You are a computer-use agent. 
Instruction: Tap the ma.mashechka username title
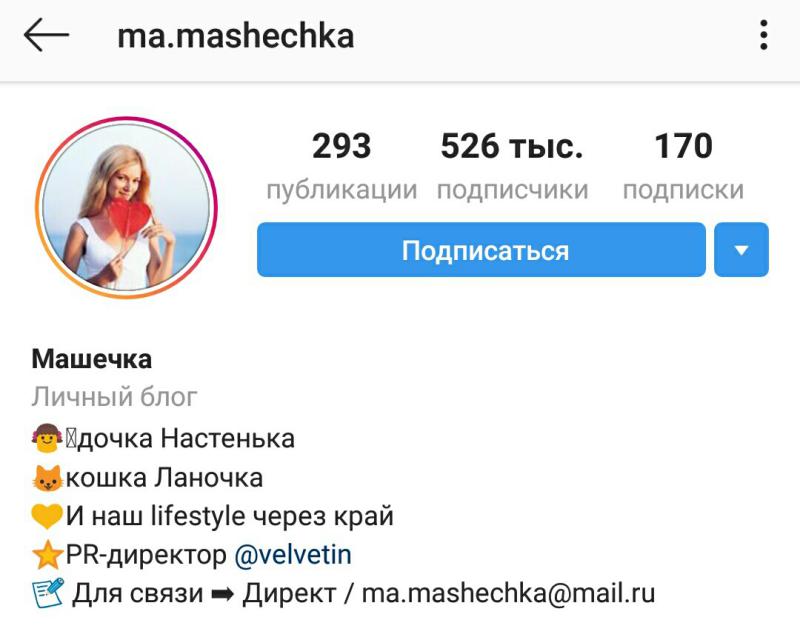[235, 36]
